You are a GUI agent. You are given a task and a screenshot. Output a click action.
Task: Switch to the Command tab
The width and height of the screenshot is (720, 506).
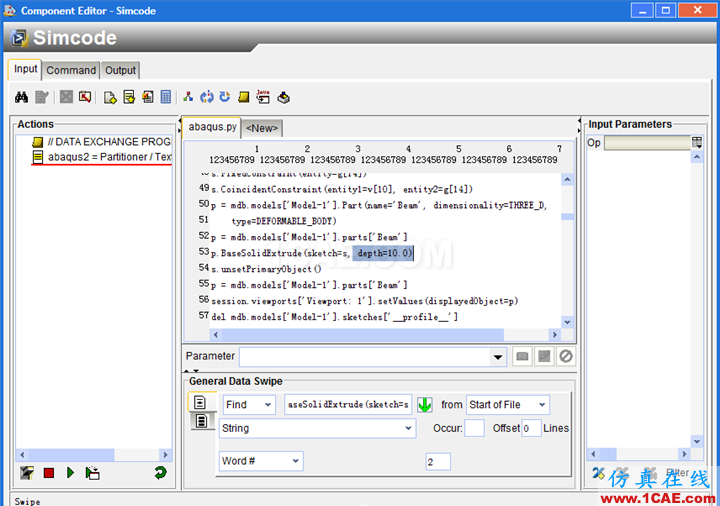(x=71, y=70)
